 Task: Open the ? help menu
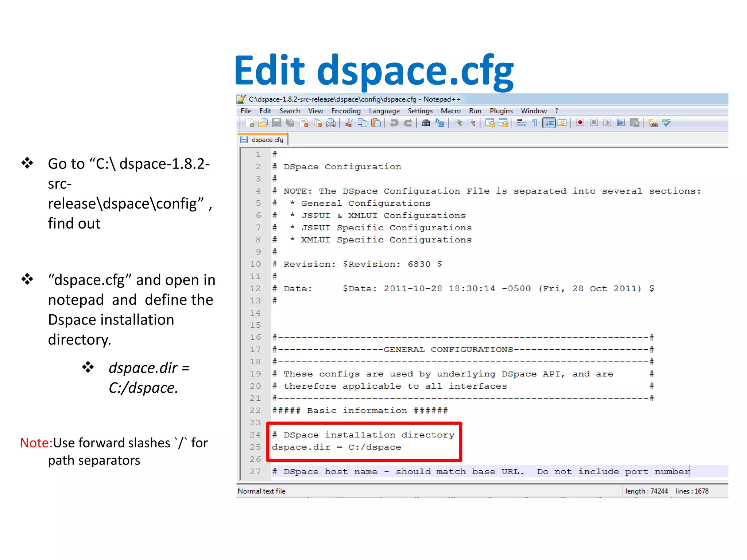click(557, 111)
